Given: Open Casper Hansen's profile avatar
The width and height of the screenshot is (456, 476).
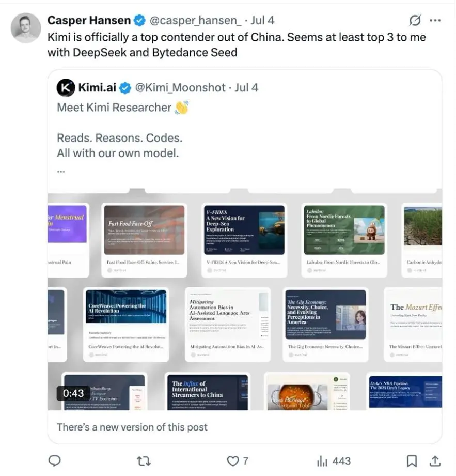Looking at the screenshot, I should point(25,27).
